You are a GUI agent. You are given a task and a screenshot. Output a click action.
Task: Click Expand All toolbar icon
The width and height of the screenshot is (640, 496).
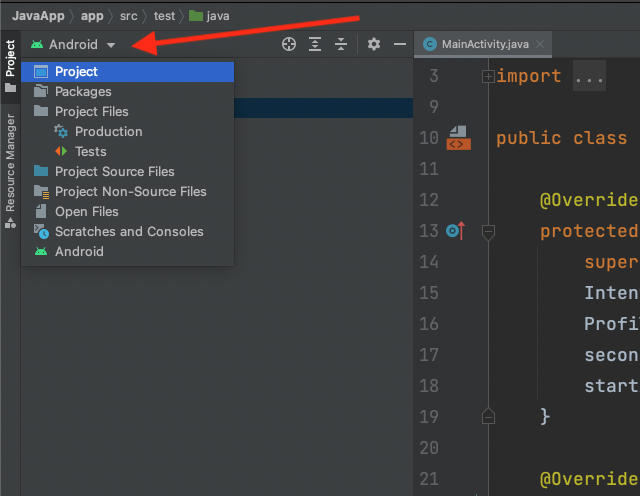315,44
